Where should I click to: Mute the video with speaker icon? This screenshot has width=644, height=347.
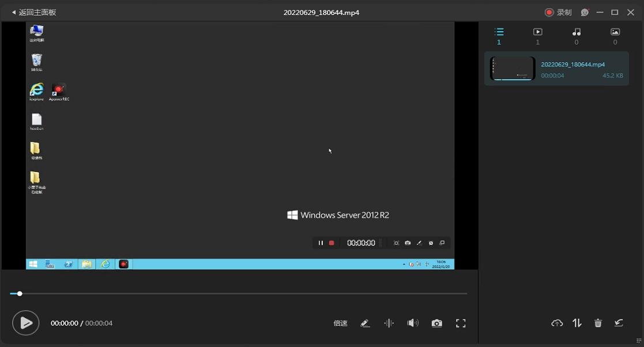point(413,323)
